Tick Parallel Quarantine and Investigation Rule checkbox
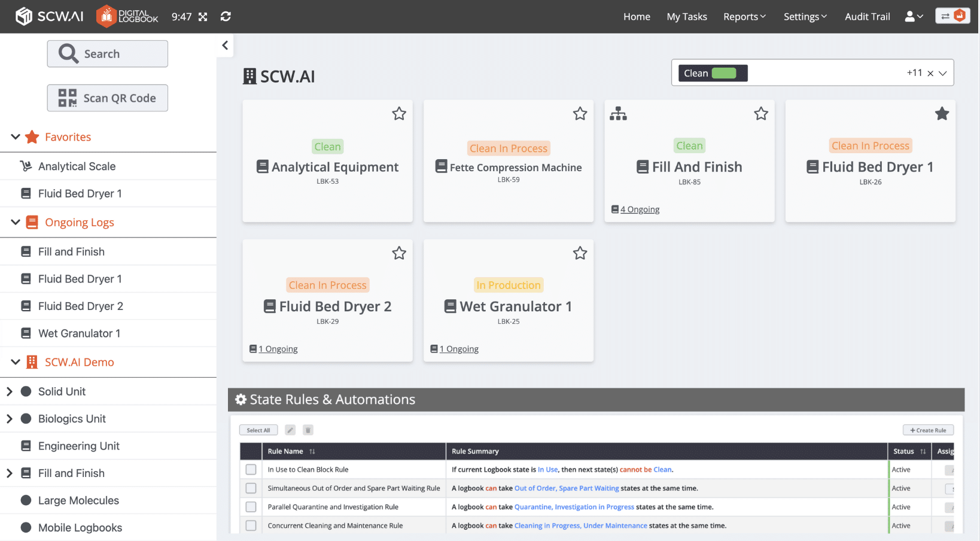Viewport: 980px width, 541px height. [x=251, y=507]
